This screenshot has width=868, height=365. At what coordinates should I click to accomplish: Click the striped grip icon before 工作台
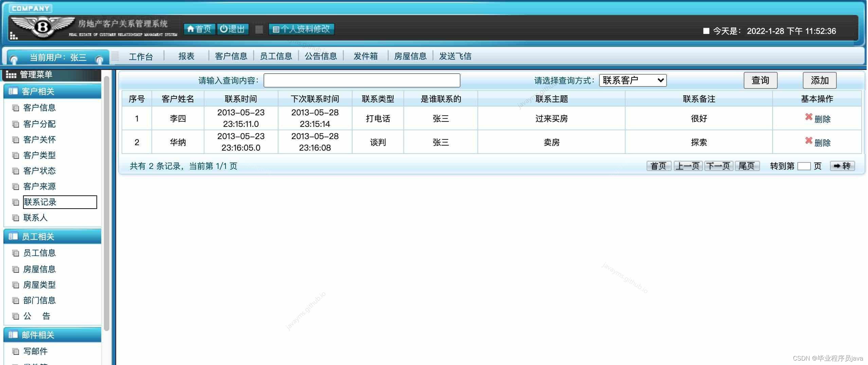click(x=115, y=56)
